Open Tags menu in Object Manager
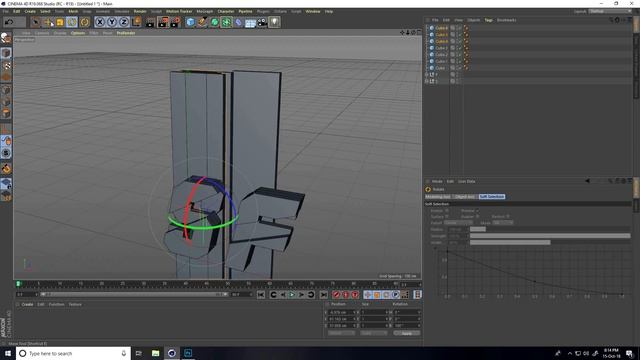The height and width of the screenshot is (360, 640). [488, 20]
